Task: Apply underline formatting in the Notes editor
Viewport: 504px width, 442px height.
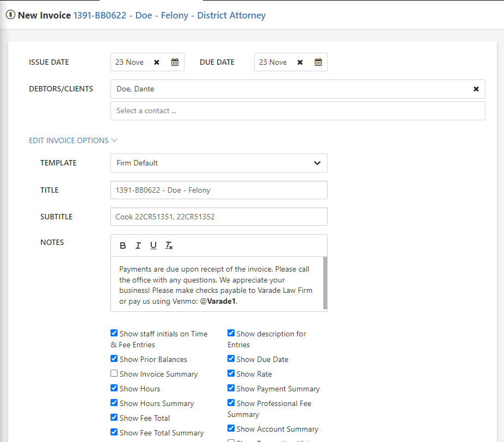Action: click(153, 245)
